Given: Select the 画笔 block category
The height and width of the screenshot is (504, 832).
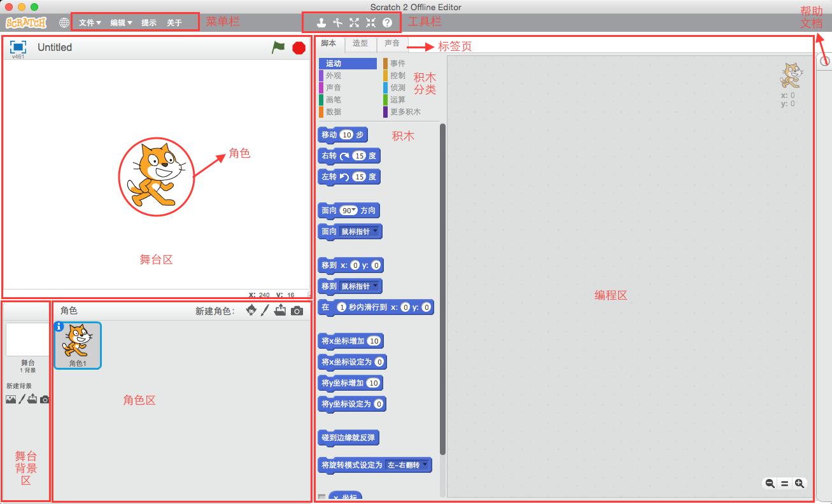Looking at the screenshot, I should (x=348, y=100).
